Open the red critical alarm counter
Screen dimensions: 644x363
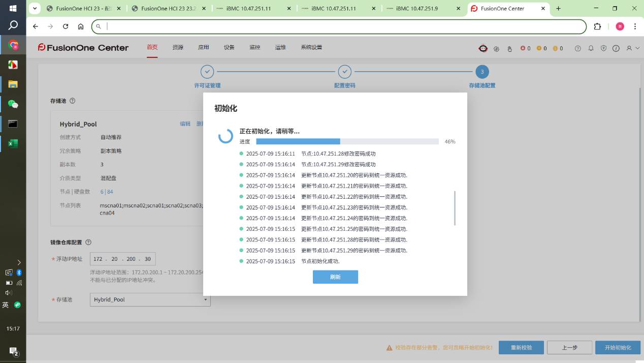coord(525,48)
